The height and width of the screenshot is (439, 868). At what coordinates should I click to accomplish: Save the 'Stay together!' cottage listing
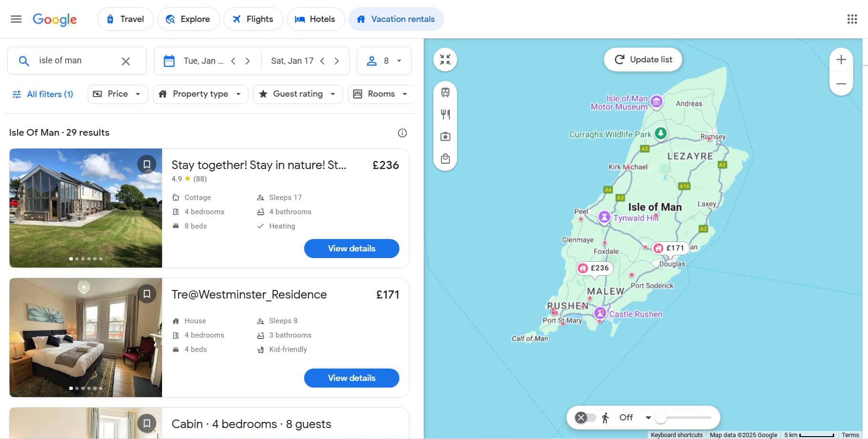[x=147, y=164]
